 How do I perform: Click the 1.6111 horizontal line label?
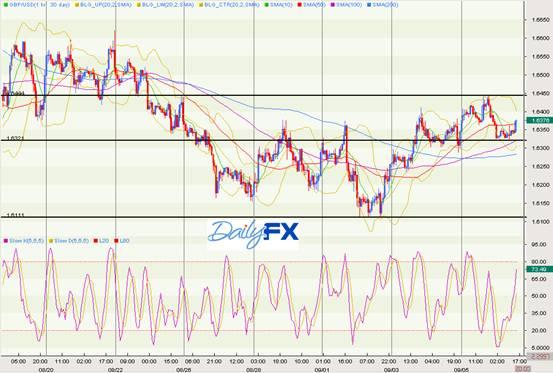tap(15, 215)
